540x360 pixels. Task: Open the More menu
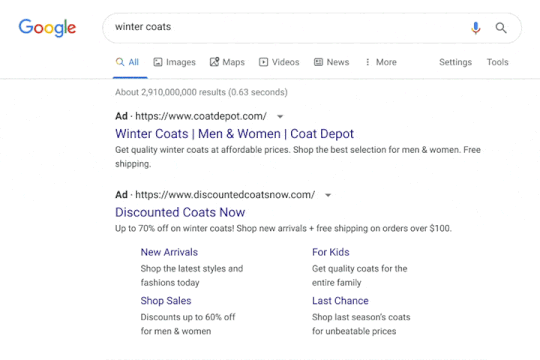381,62
